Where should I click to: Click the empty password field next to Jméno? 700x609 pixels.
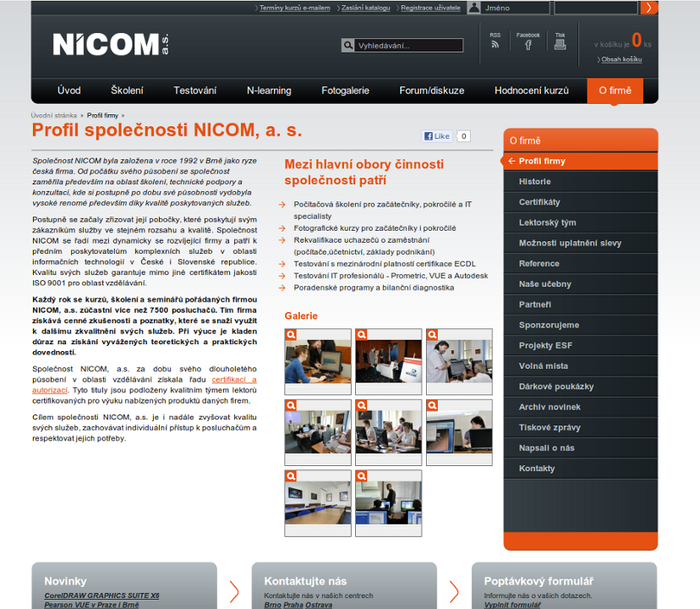596,8
